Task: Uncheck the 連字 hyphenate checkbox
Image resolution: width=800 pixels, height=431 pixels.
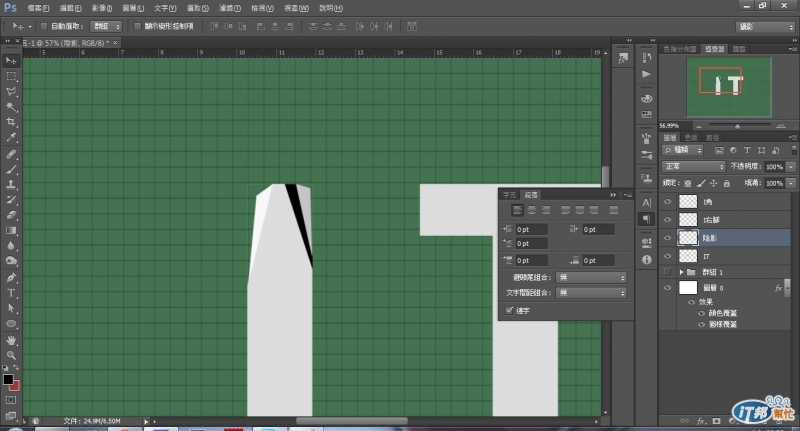Action: (x=510, y=310)
